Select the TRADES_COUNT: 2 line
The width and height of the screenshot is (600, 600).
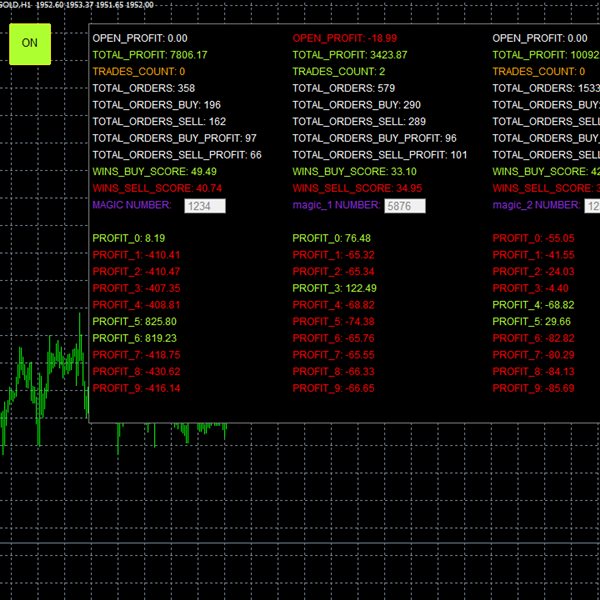(x=339, y=72)
